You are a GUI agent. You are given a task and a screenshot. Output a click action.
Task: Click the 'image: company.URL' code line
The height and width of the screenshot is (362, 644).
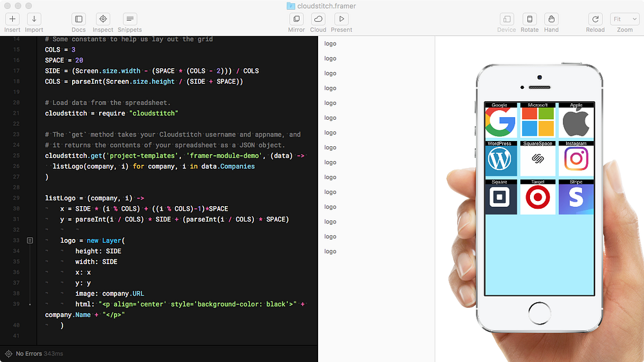coord(109,293)
